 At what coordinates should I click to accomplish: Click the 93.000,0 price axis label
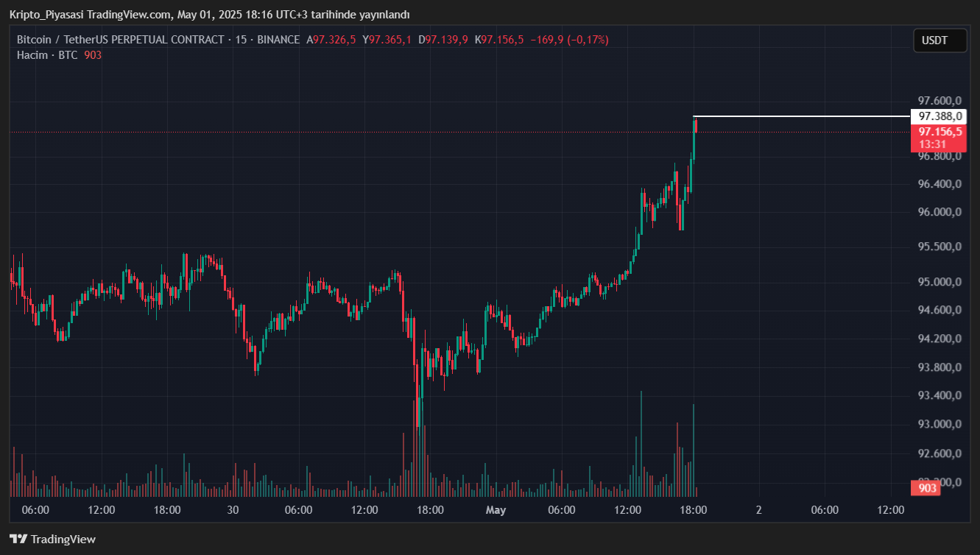pyautogui.click(x=940, y=424)
